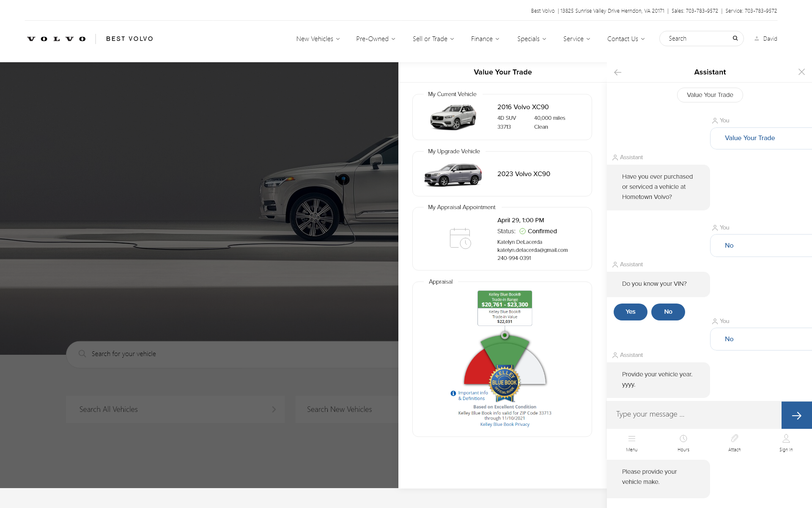812x508 pixels.
Task: Click the search magnifier icon in header
Action: tap(735, 39)
